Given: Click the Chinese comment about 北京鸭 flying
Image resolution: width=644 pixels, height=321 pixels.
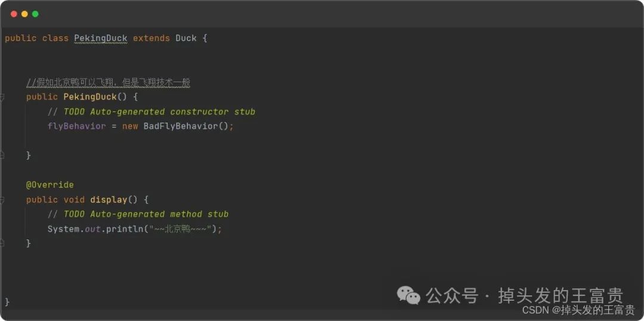Looking at the screenshot, I should [x=109, y=83].
